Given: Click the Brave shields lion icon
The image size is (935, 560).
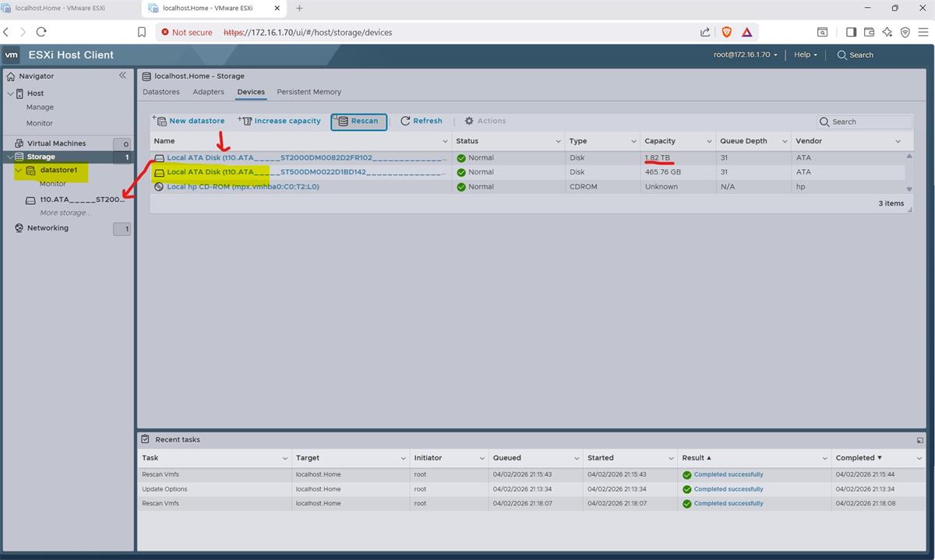Looking at the screenshot, I should (726, 32).
